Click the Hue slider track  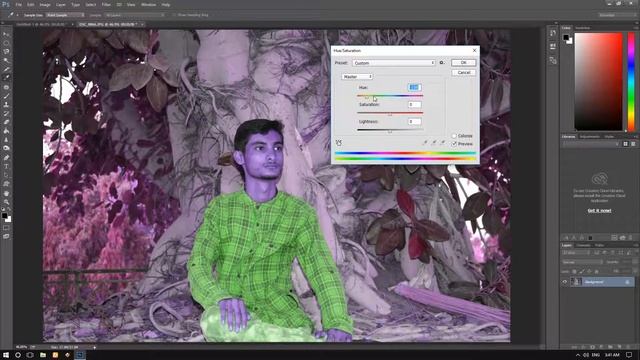pyautogui.click(x=390, y=96)
